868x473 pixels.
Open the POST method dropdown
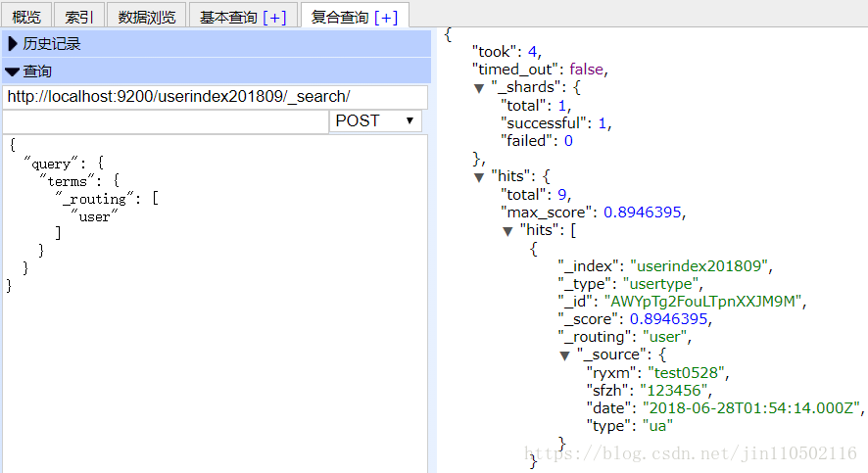375,121
